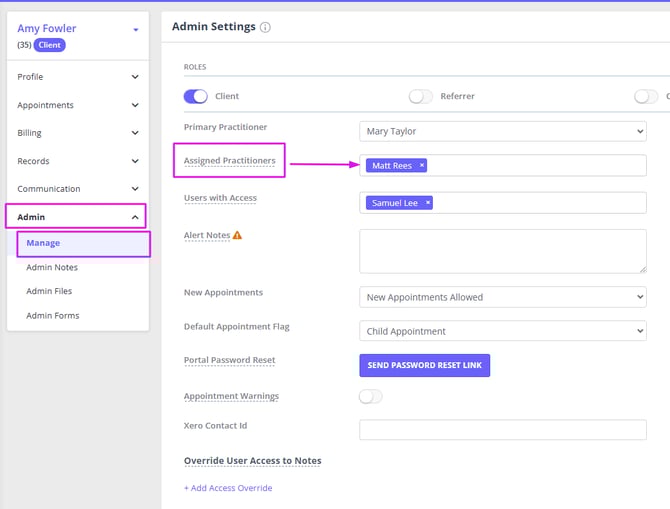670x509 pixels.
Task: Turn on Appointment Warnings toggle
Action: [370, 396]
